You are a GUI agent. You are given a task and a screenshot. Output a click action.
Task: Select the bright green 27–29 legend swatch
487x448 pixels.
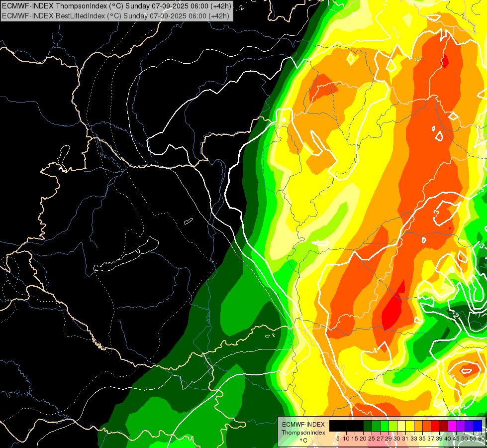(x=385, y=426)
